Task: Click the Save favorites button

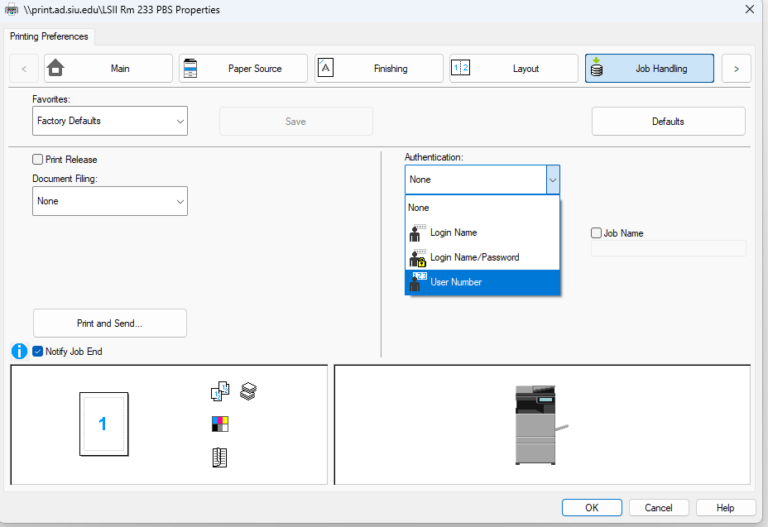Action: (296, 121)
